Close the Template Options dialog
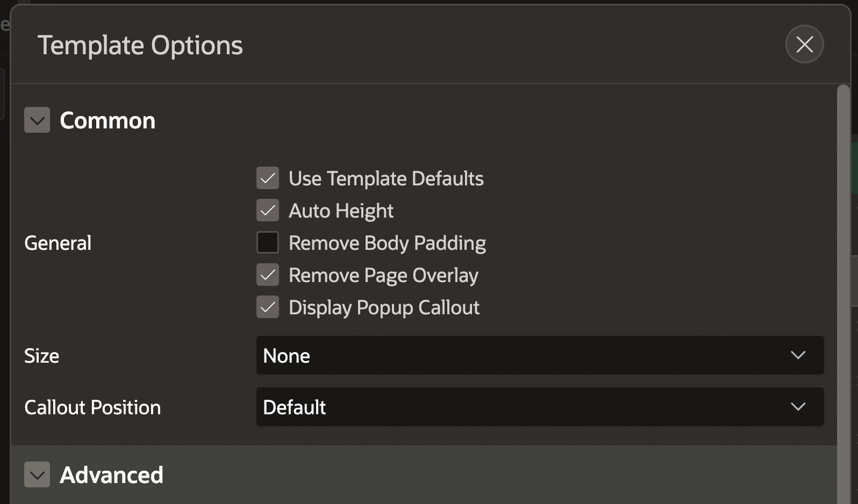The height and width of the screenshot is (504, 858). [x=804, y=44]
